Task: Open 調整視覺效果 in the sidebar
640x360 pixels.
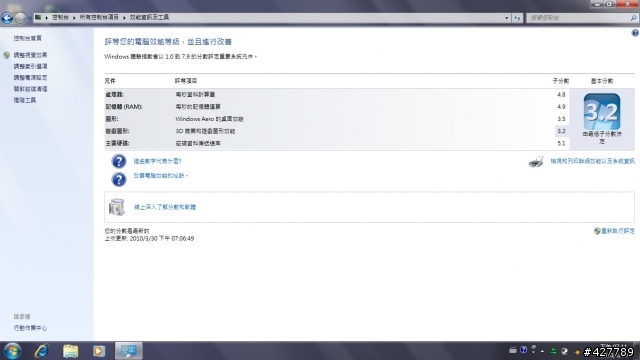Action: click(30, 55)
